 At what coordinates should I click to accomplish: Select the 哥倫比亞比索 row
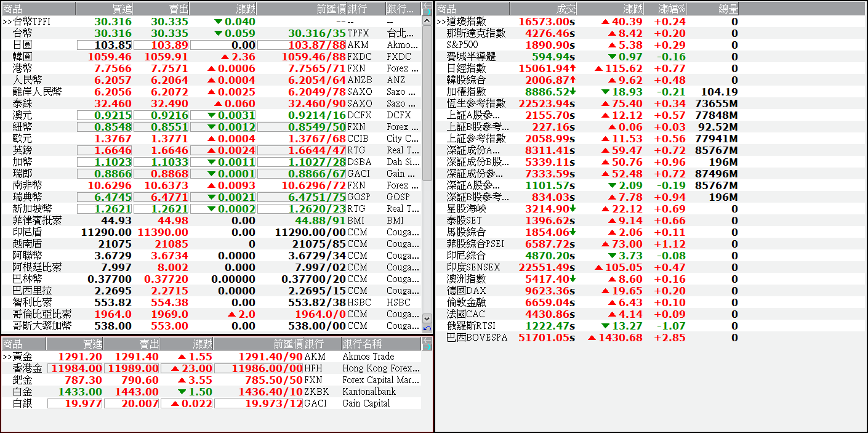point(212,314)
